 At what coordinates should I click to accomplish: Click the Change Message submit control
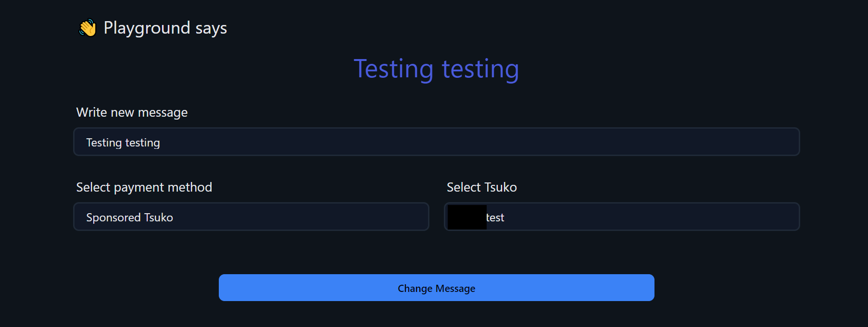pos(436,288)
